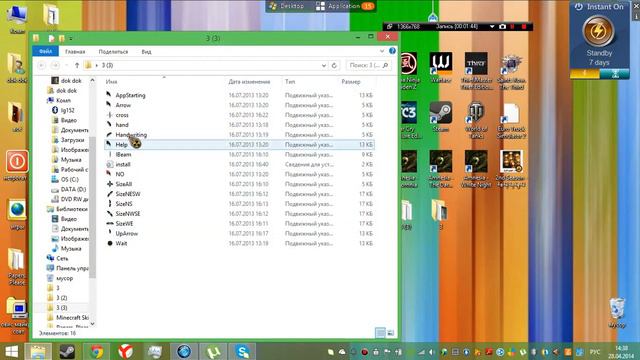Open Yandex browser from taskbar

[126, 351]
